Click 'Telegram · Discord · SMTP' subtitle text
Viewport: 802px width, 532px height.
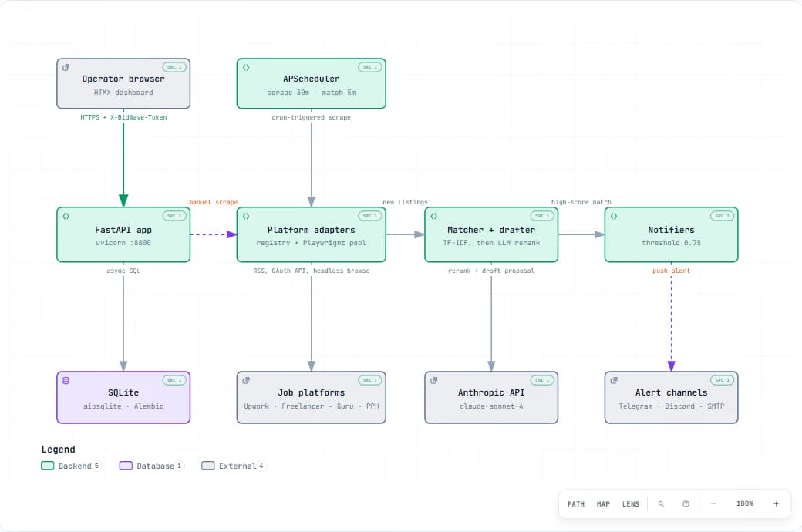coord(671,406)
